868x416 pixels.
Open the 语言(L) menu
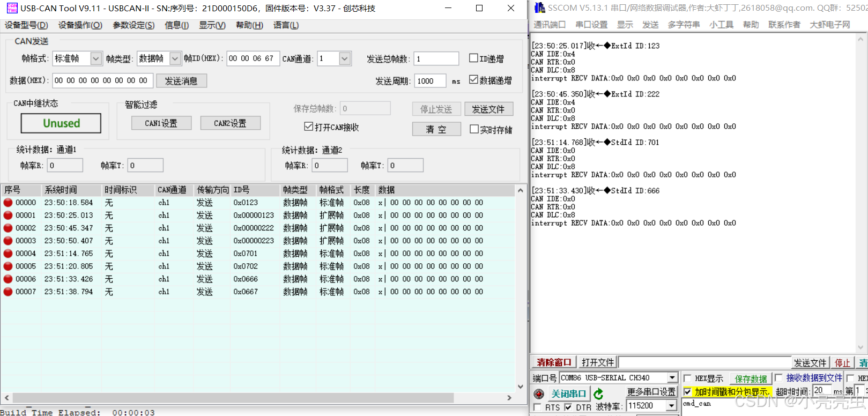[286, 25]
